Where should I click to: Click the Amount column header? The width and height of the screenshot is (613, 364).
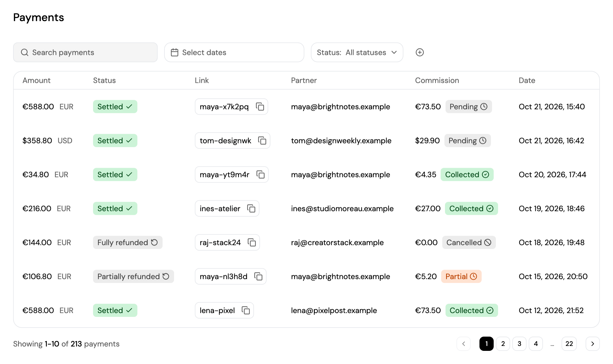point(36,80)
